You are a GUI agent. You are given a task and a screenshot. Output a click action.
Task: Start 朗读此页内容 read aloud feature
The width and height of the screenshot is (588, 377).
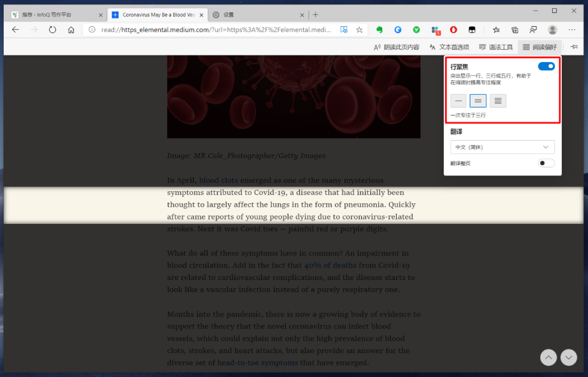coord(396,47)
